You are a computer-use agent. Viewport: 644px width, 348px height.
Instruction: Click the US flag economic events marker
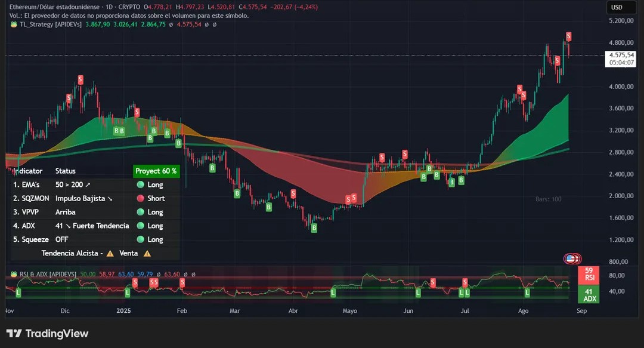[x=570, y=258]
